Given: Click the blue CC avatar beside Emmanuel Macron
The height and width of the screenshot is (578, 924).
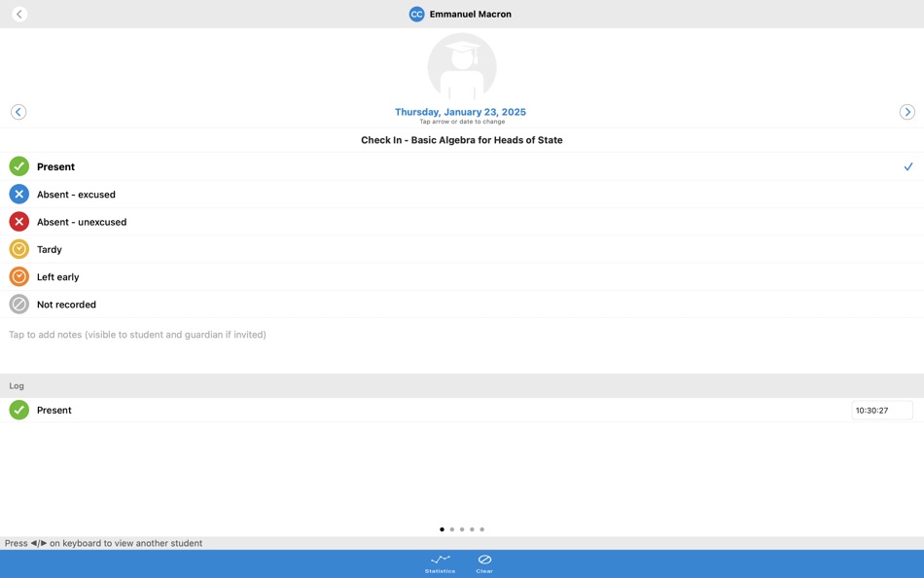Looking at the screenshot, I should pyautogui.click(x=416, y=15).
